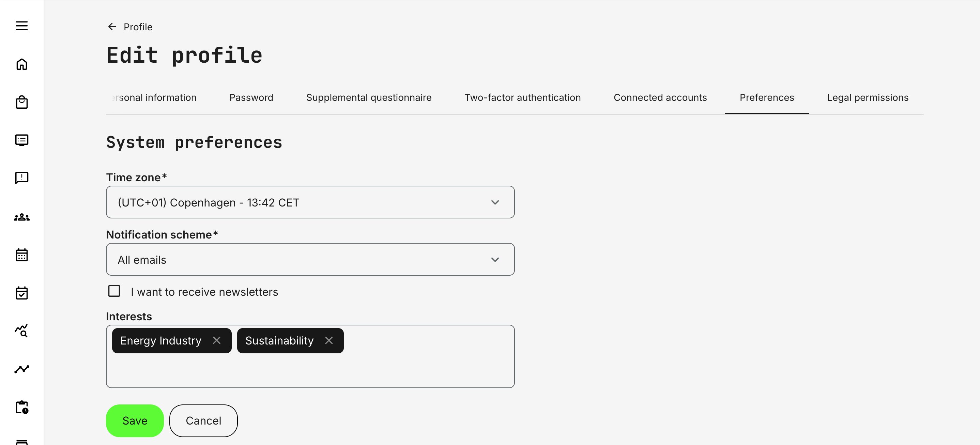
Task: Open the alerts message icon
Action: [22, 178]
